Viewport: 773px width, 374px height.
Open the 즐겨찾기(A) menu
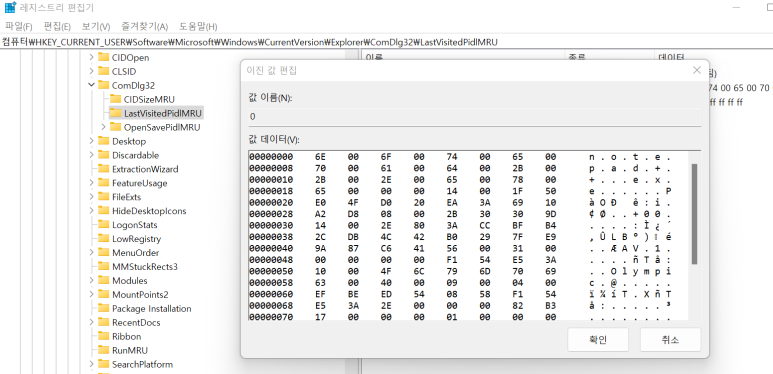(144, 26)
